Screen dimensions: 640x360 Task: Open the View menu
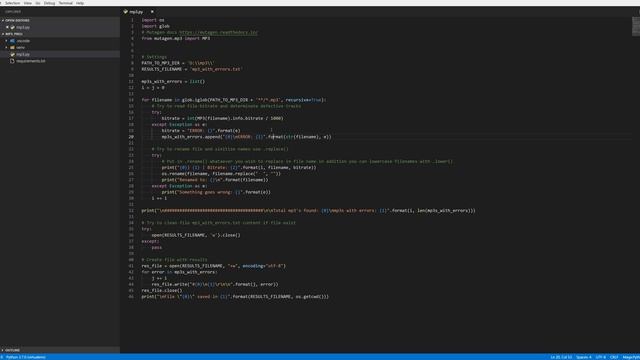tap(28, 3)
